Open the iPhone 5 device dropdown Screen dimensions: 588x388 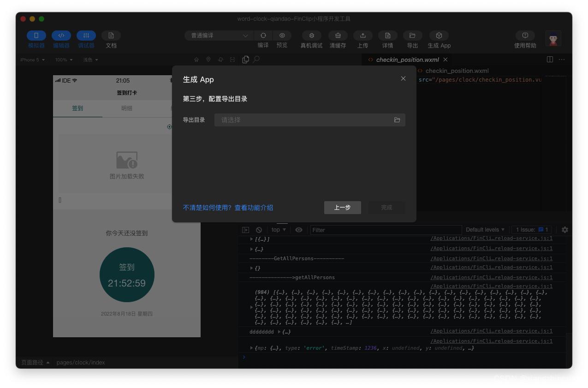pos(32,60)
